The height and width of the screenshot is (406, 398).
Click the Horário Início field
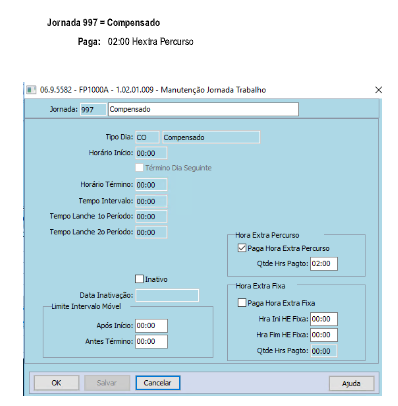tap(151, 153)
